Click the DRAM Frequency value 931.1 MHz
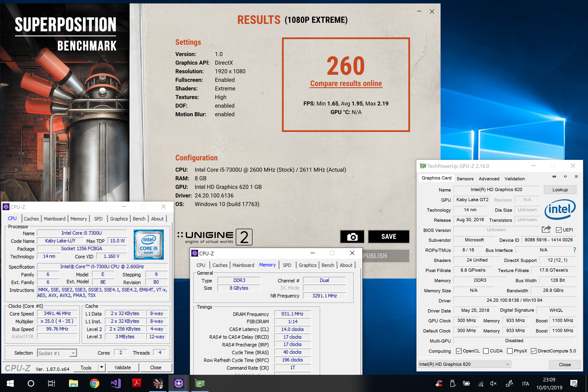 [x=292, y=314]
